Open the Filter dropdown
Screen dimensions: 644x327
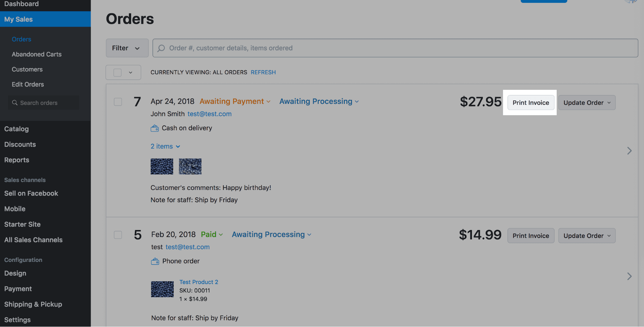[127, 48]
